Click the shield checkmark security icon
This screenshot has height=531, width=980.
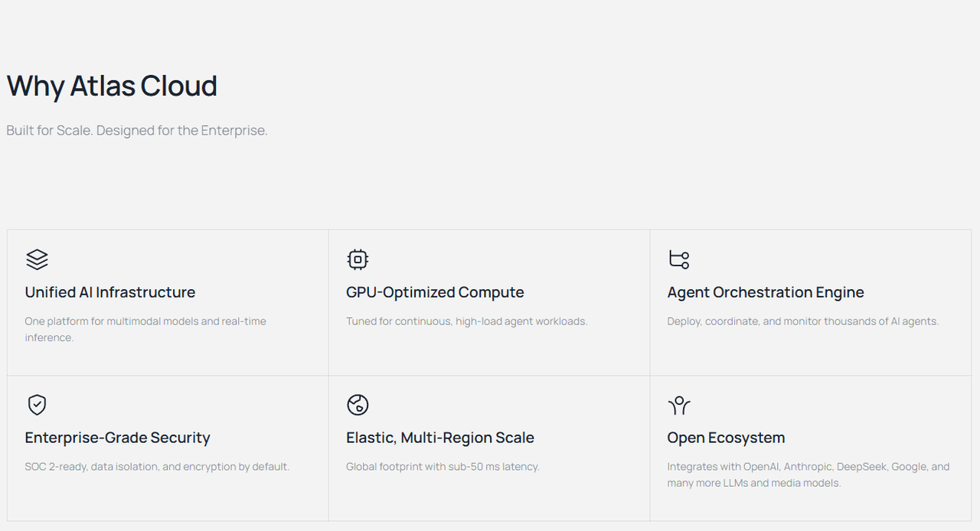coord(37,405)
